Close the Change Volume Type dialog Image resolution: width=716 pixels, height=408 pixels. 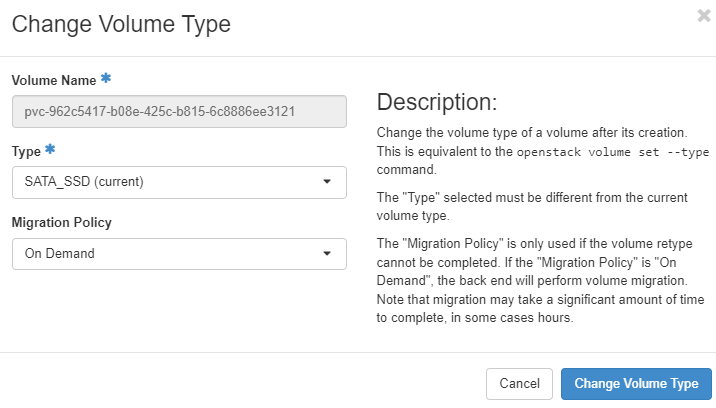[705, 15]
